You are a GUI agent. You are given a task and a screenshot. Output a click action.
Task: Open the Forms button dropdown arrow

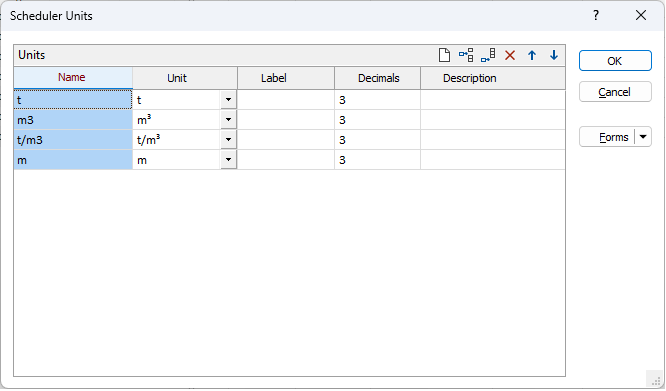[643, 137]
